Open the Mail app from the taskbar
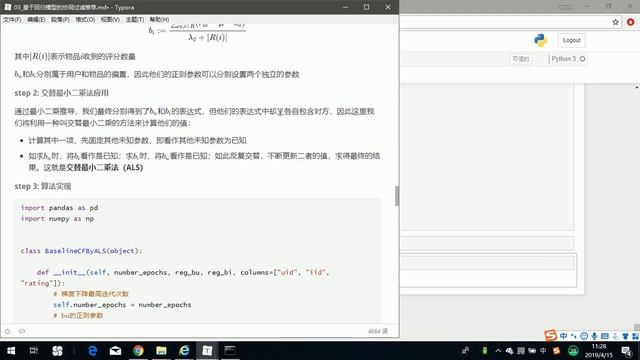 coord(116,351)
